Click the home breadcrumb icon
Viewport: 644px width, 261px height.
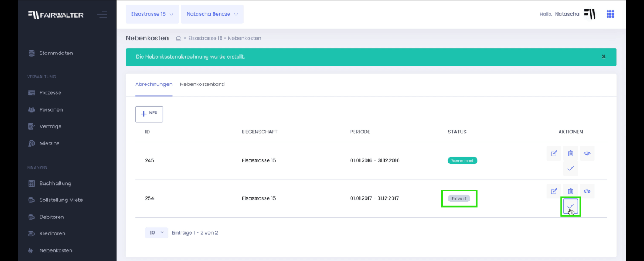pos(179,38)
